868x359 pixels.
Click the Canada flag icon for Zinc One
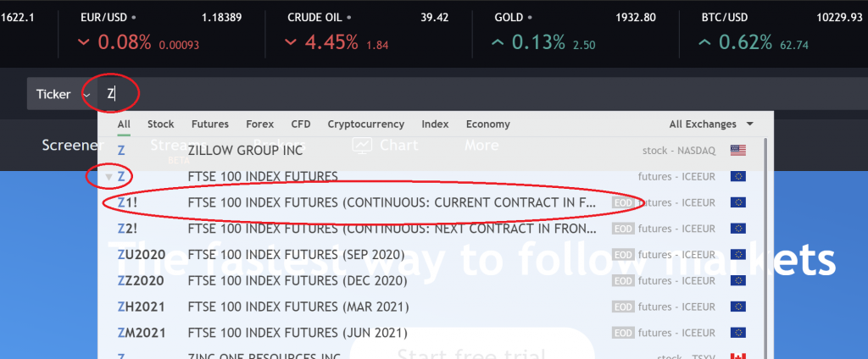(738, 356)
